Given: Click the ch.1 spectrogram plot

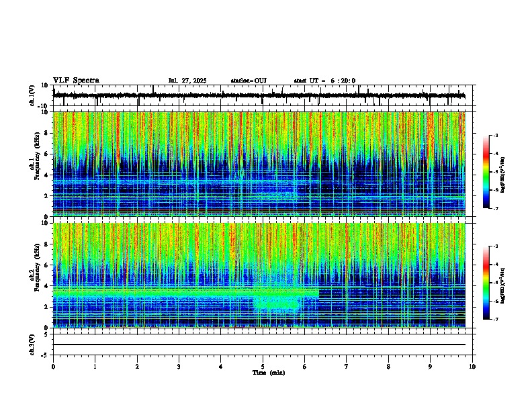Looking at the screenshot, I should tap(259, 164).
